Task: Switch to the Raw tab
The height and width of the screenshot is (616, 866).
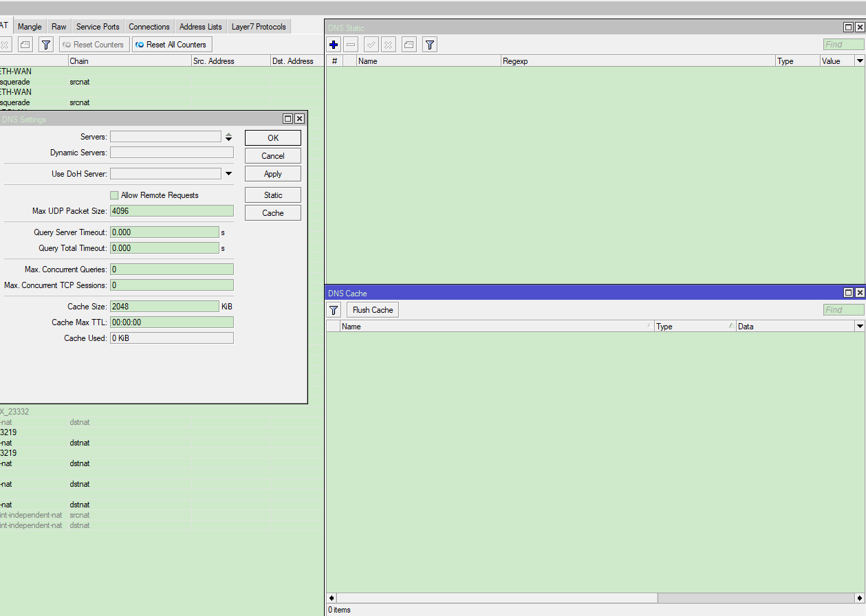Action: click(x=59, y=27)
